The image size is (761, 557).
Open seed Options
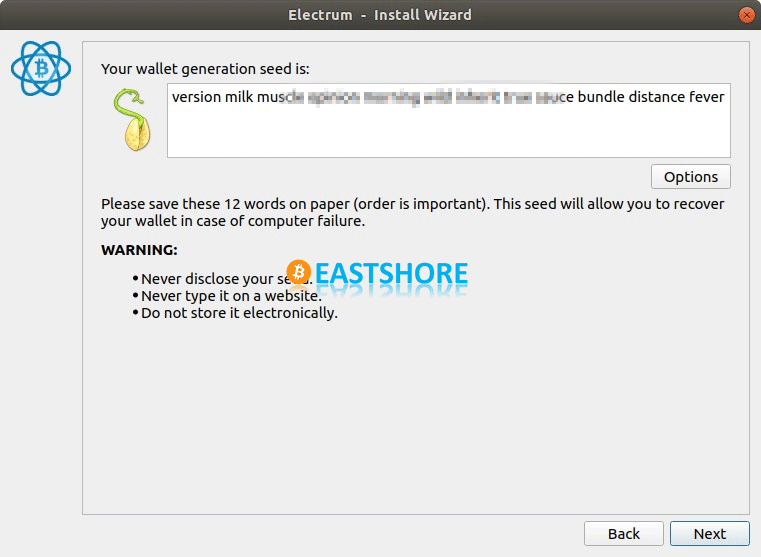click(691, 177)
